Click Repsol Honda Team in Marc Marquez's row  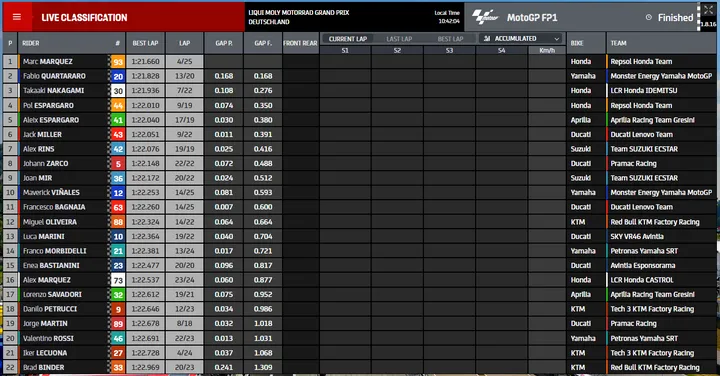tap(641, 62)
